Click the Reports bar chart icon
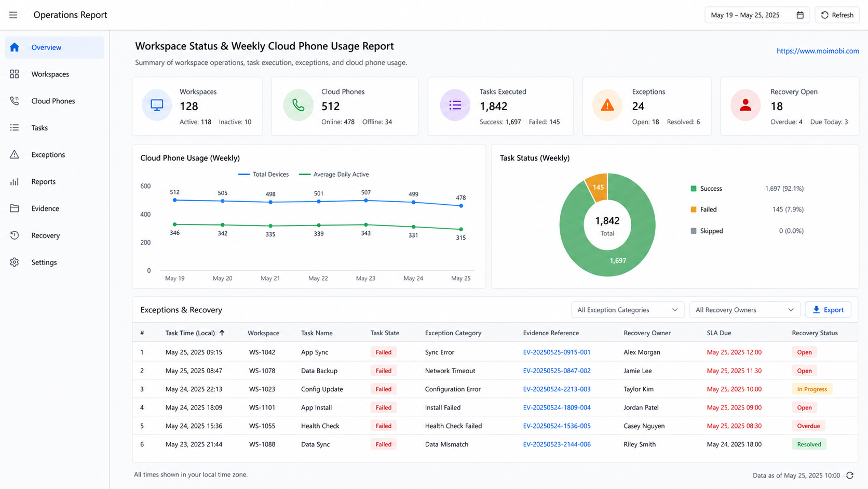The width and height of the screenshot is (868, 489). pyautogui.click(x=15, y=181)
